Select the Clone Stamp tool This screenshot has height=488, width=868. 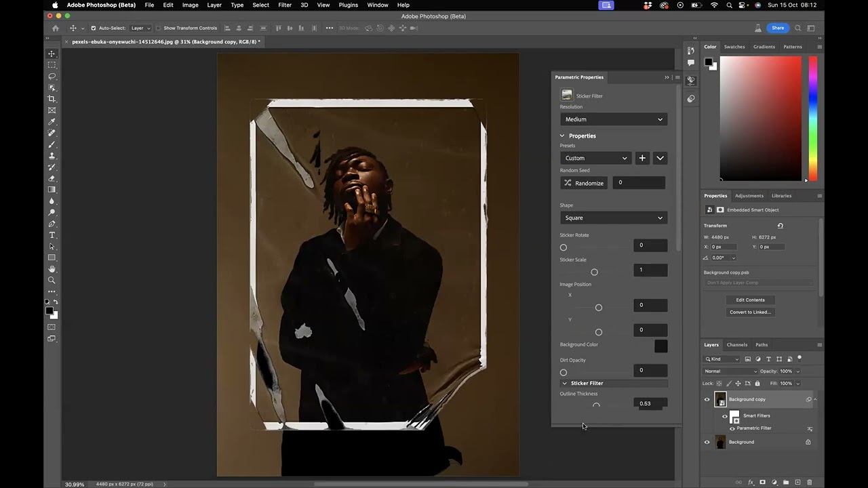(x=52, y=156)
